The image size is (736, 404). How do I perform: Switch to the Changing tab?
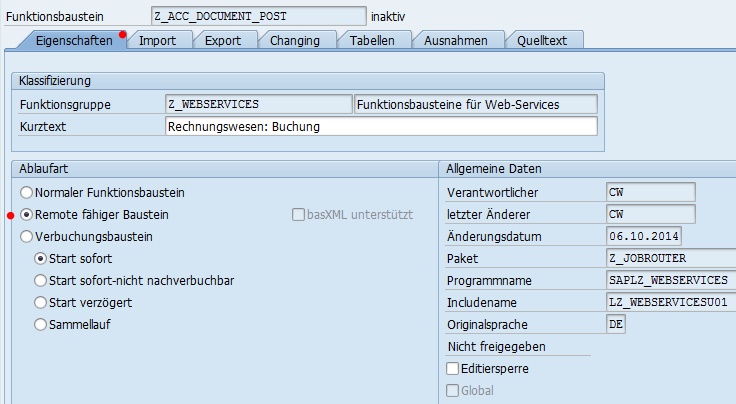[x=295, y=40]
